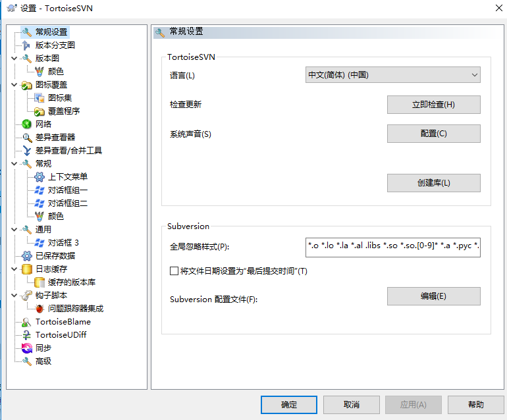The height and width of the screenshot is (420, 507).
Task: Go to the 网络 settings page
Action: [43, 124]
